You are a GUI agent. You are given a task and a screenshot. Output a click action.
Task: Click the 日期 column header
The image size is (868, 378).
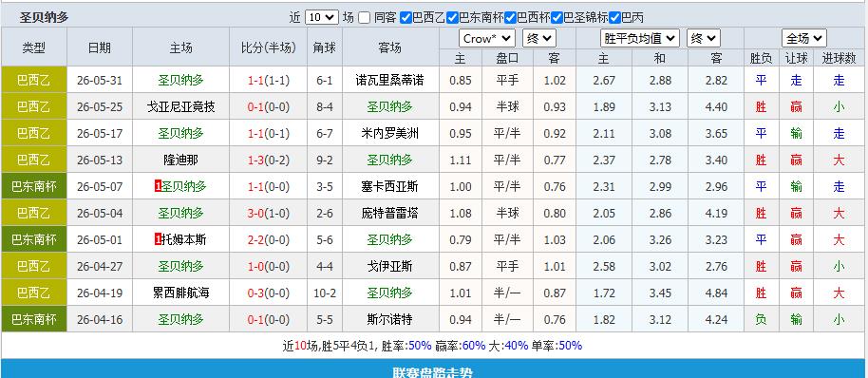100,47
